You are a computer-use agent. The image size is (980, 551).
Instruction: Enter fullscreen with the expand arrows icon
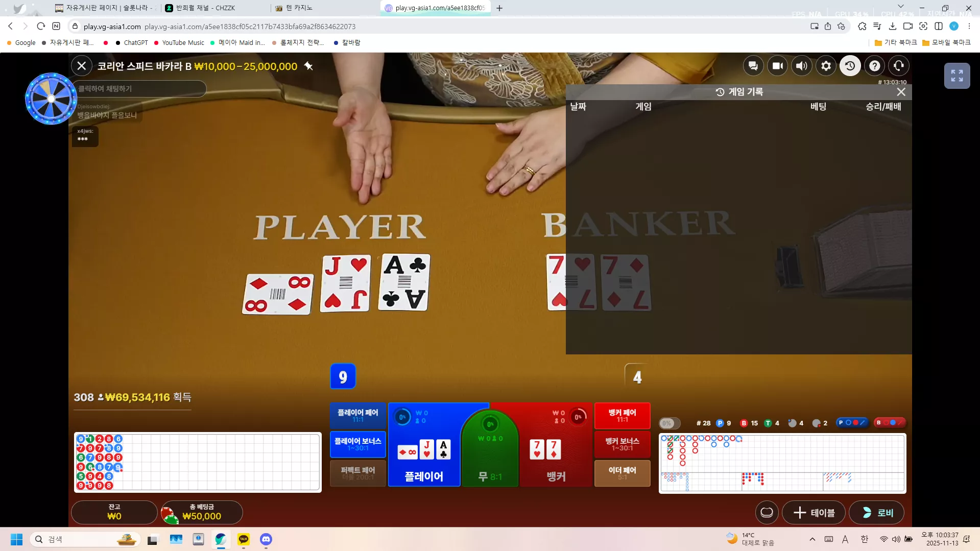pyautogui.click(x=957, y=76)
